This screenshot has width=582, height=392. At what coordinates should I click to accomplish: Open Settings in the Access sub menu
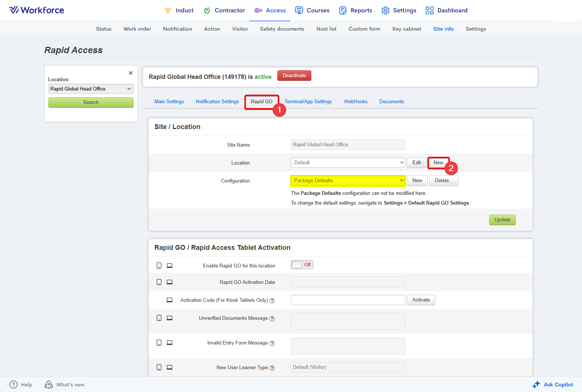point(476,29)
